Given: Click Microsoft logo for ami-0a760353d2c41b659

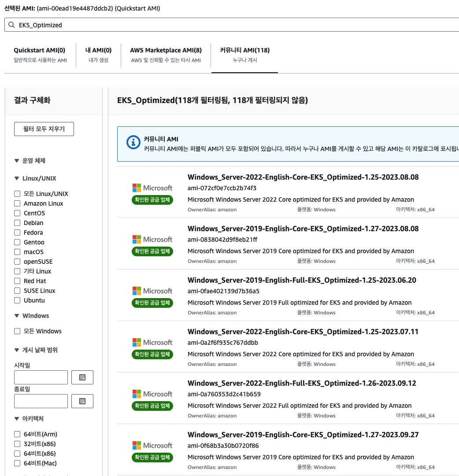Looking at the screenshot, I should tap(152, 394).
